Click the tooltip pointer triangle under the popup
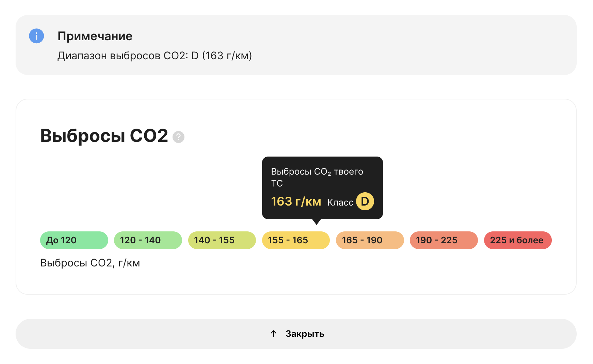The height and width of the screenshot is (364, 593). (x=316, y=221)
